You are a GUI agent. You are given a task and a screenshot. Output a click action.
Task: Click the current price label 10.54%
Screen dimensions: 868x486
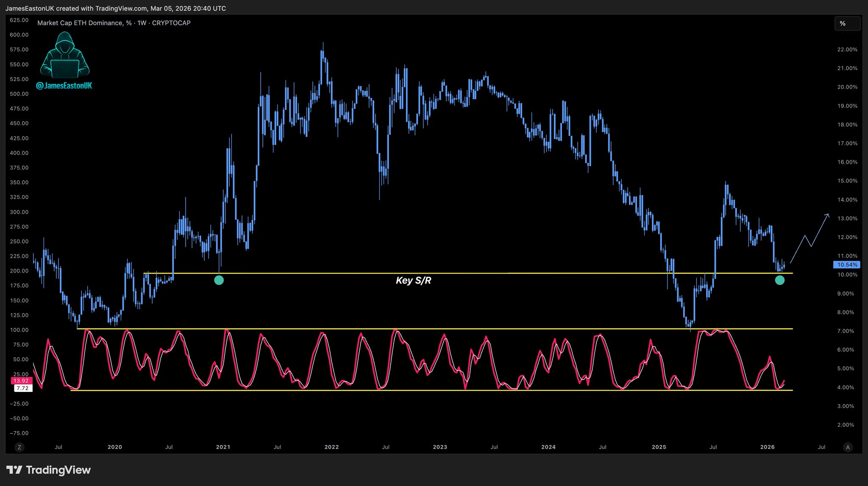(x=847, y=265)
